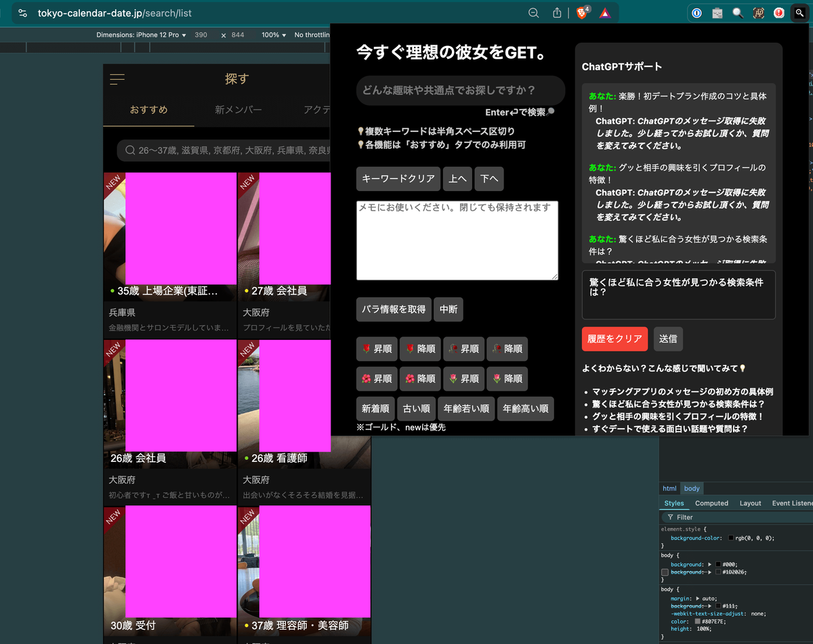Click the 390 width dimension field

pyautogui.click(x=201, y=35)
